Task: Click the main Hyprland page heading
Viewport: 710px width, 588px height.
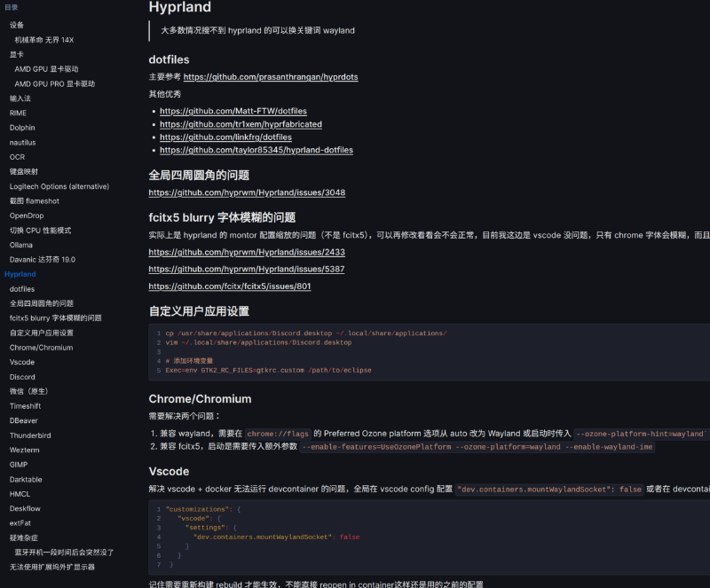Action: [180, 7]
